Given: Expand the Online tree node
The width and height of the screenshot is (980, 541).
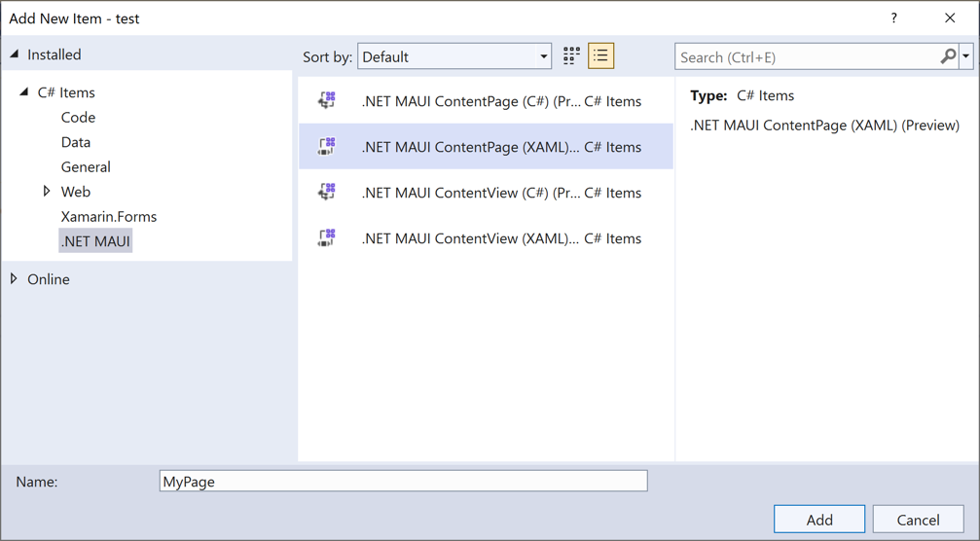Looking at the screenshot, I should pos(14,278).
